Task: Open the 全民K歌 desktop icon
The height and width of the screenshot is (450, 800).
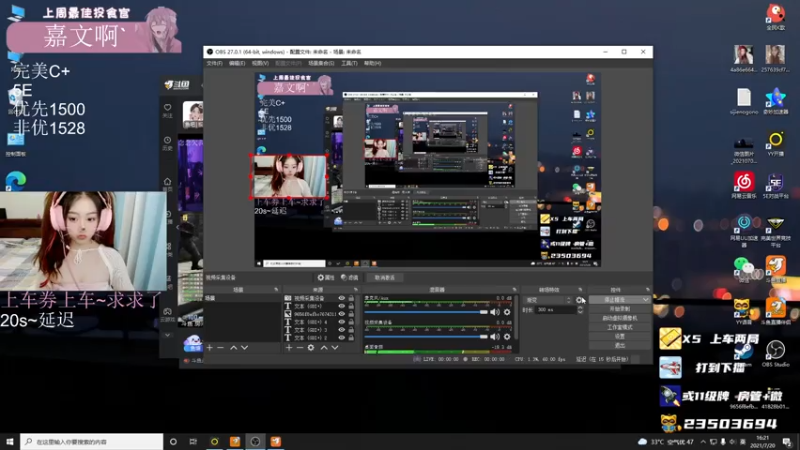Action: 776,17
